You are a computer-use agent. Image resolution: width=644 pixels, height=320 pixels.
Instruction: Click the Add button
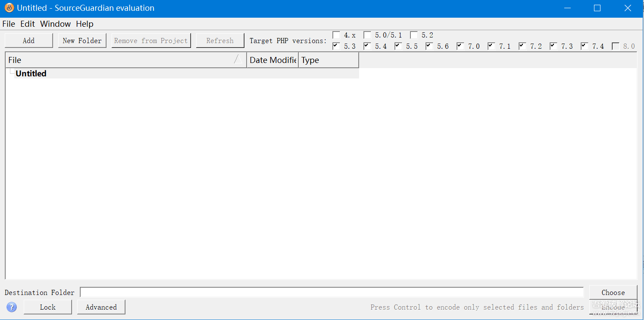[28, 41]
